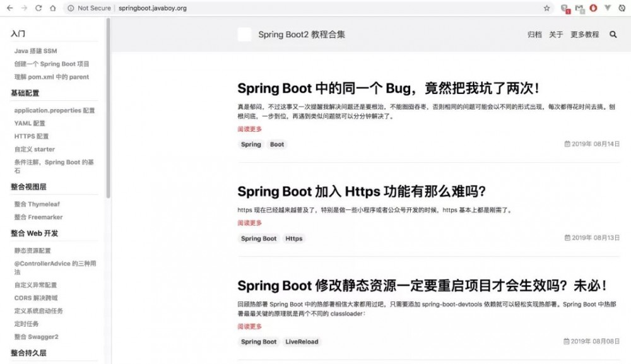Screen dimensions: 631x364
Task: Click the 关于 navigation link
Action: click(x=555, y=35)
